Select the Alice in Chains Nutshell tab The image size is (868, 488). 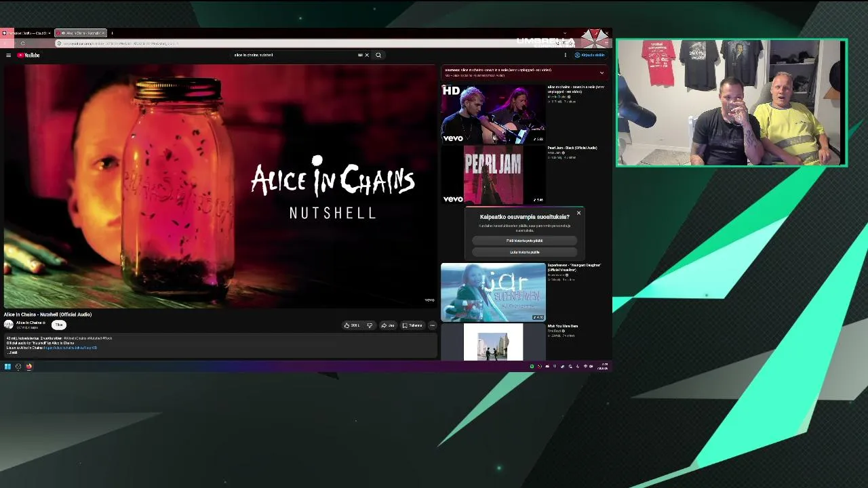tap(80, 33)
